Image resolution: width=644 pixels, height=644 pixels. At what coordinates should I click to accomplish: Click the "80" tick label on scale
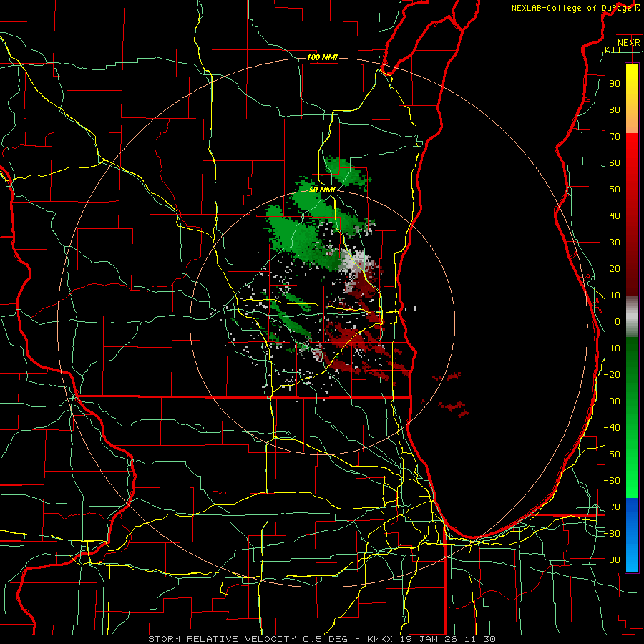click(615, 110)
